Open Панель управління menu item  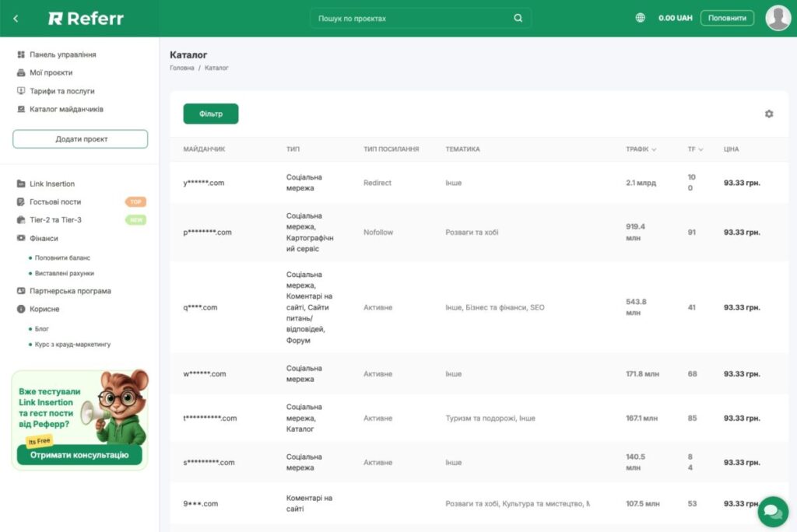click(x=62, y=54)
